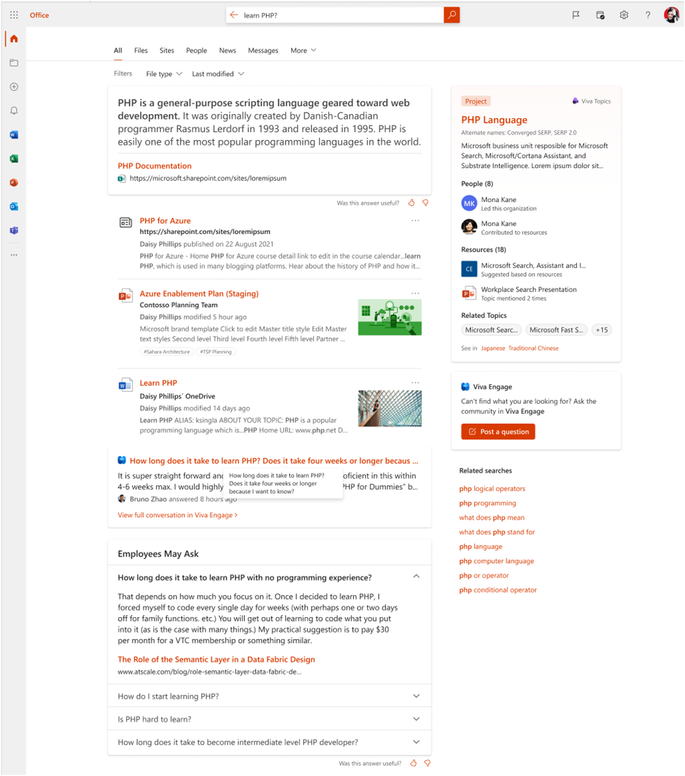Viewport: 685px width, 776px height.
Task: Thumbs up Employees May Ask section
Action: (413, 763)
